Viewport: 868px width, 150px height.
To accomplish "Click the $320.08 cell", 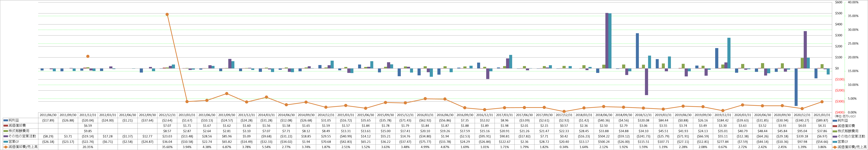I will click(x=643, y=120).
